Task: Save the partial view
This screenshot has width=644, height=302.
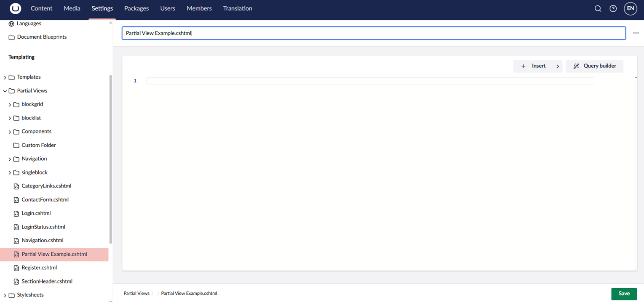Action: pos(624,294)
